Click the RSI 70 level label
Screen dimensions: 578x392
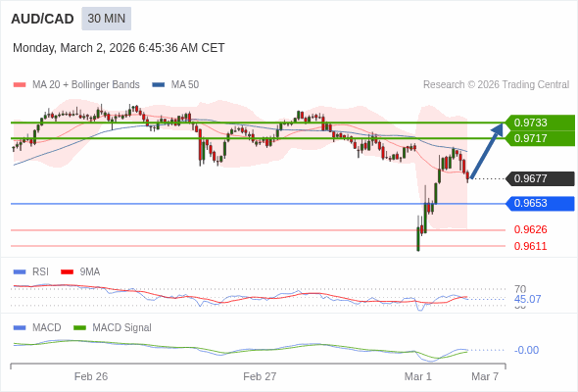520,289
